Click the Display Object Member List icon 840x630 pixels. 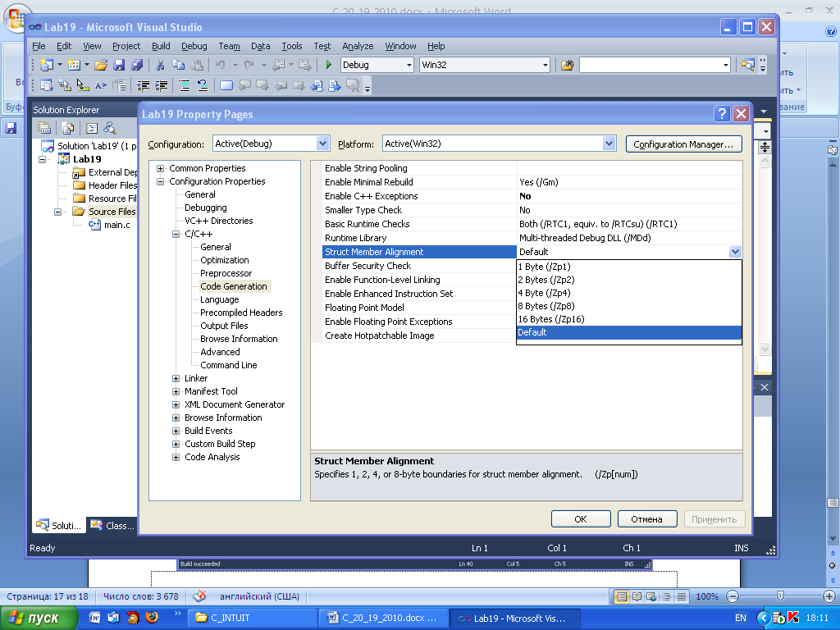coord(46,85)
